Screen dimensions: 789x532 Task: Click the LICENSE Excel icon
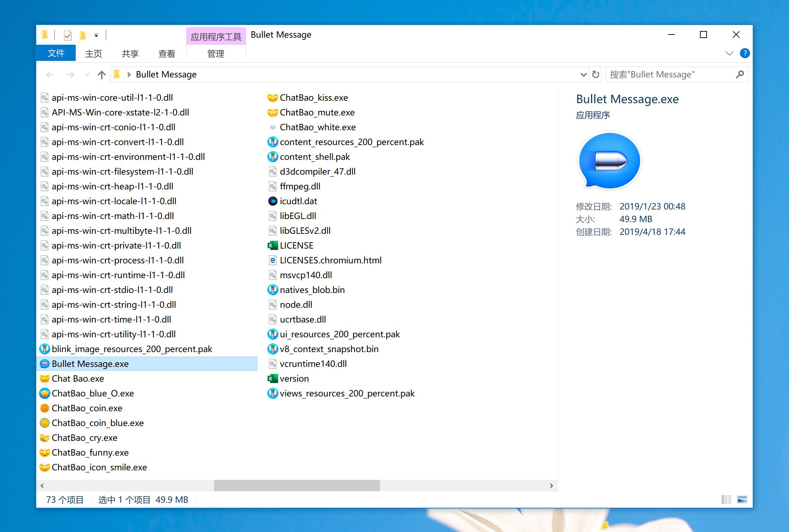tap(273, 245)
